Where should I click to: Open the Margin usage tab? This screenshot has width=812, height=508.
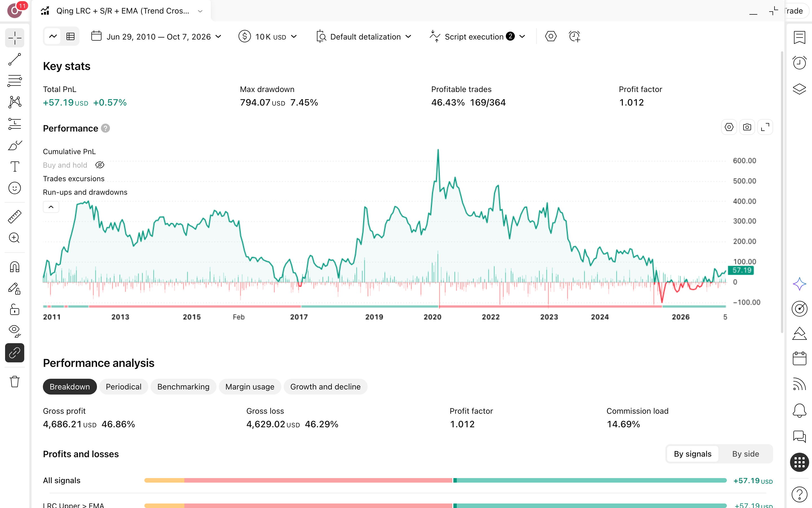[x=250, y=387]
